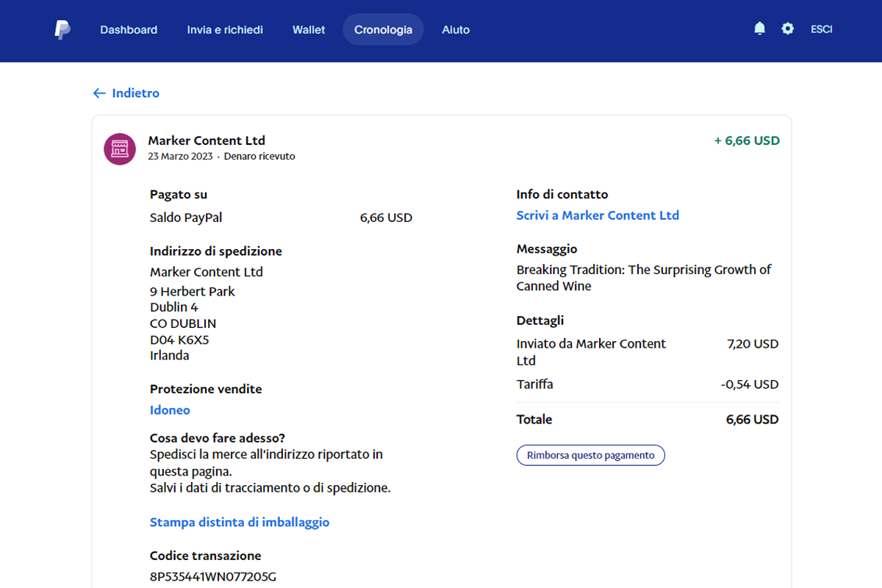Click the PayPal logo icon
This screenshot has width=882, height=588.
pyautogui.click(x=62, y=30)
